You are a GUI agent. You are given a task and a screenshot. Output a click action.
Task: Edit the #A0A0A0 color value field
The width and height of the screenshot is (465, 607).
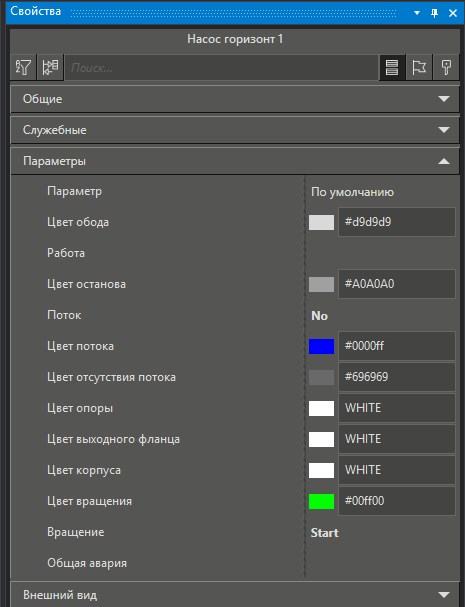[x=397, y=284]
